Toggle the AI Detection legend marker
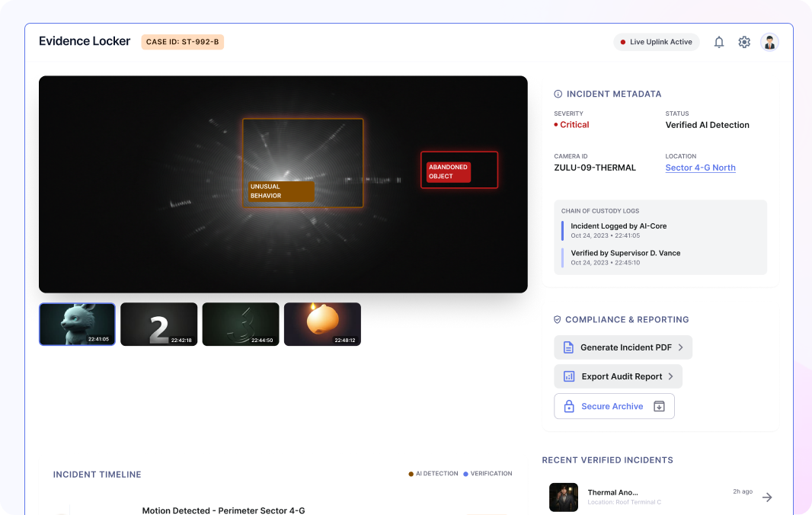812x515 pixels. coord(411,473)
